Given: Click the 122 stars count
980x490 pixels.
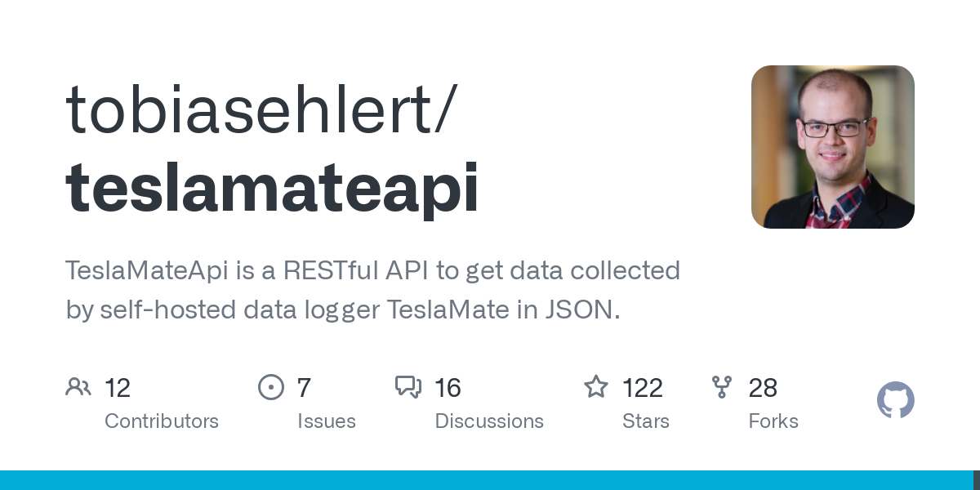Looking at the screenshot, I should pyautogui.click(x=643, y=387).
